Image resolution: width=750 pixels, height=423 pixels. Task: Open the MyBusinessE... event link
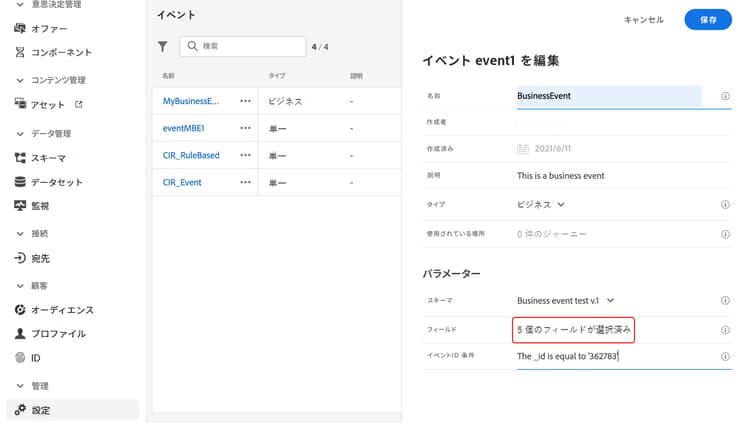tap(191, 101)
